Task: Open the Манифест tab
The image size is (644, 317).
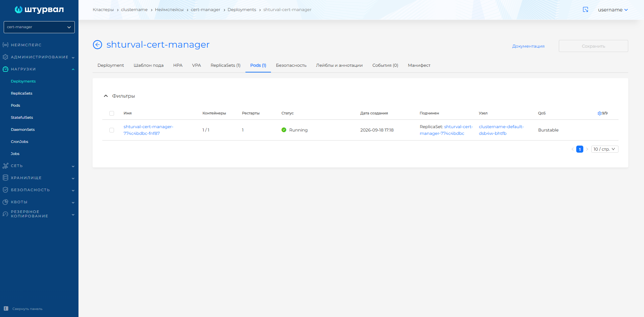Action: (419, 65)
